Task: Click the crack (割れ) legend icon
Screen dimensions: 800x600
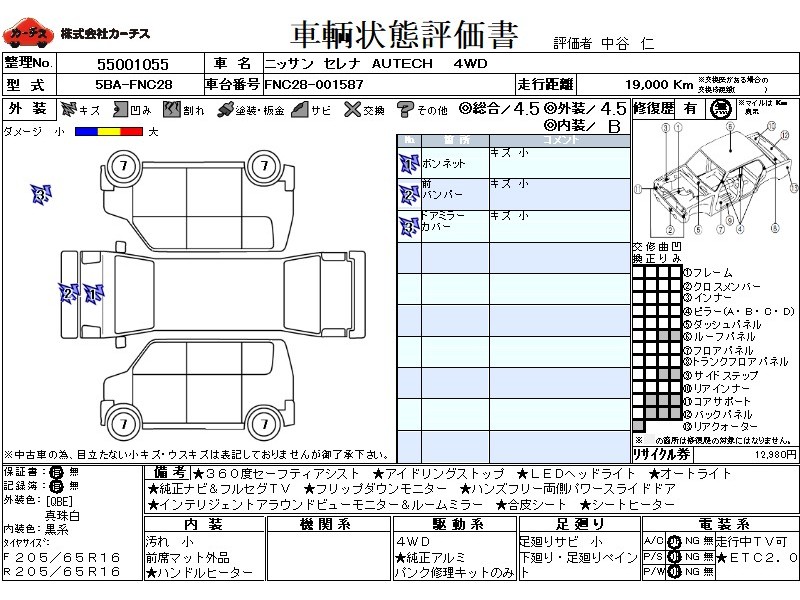Action: [x=171, y=110]
